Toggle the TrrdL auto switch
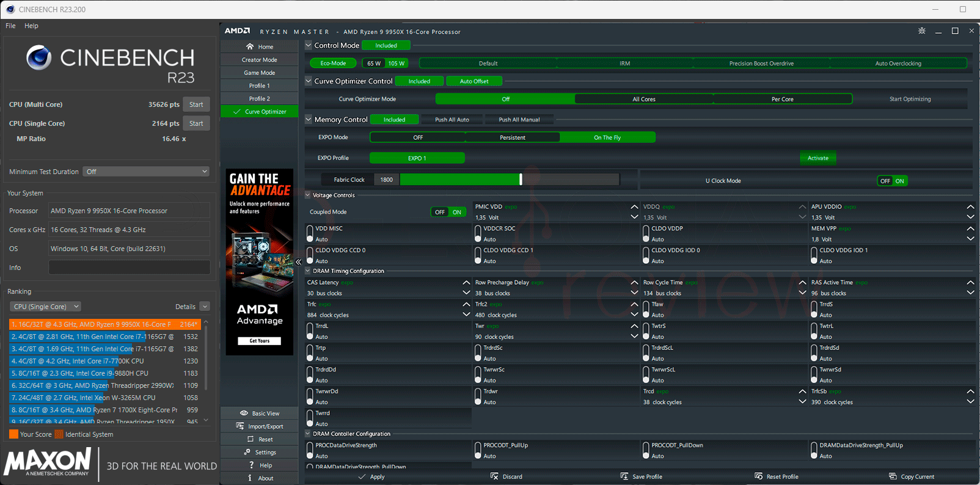The width and height of the screenshot is (980, 485). pos(310,331)
